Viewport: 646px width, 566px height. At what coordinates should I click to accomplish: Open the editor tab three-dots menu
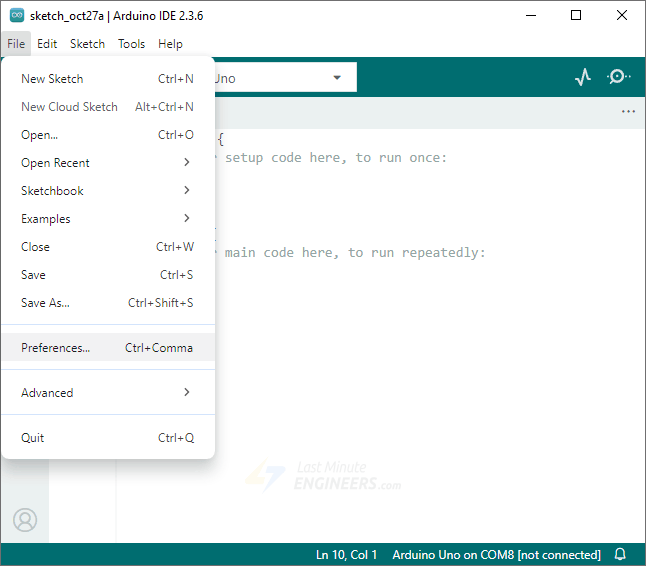(x=628, y=112)
